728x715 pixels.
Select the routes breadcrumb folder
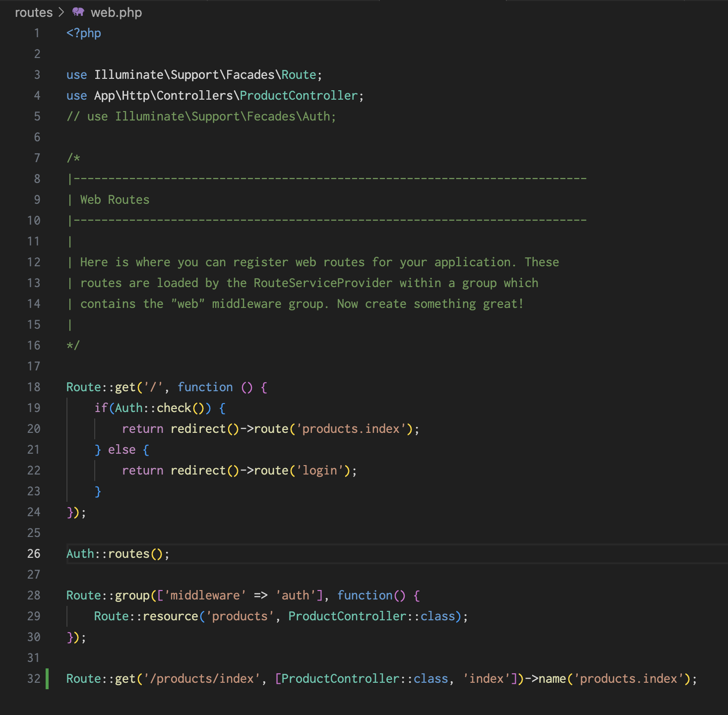pyautogui.click(x=34, y=12)
